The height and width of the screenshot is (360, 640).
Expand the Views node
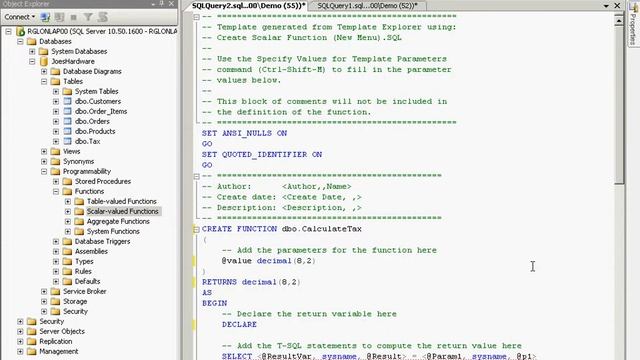(44, 151)
